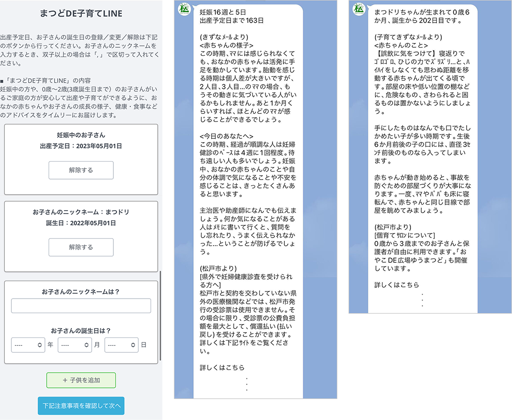Viewport: 512px width, 420px height.
Task: Click 解除する for まつドリ's registration
Action: pyautogui.click(x=81, y=247)
